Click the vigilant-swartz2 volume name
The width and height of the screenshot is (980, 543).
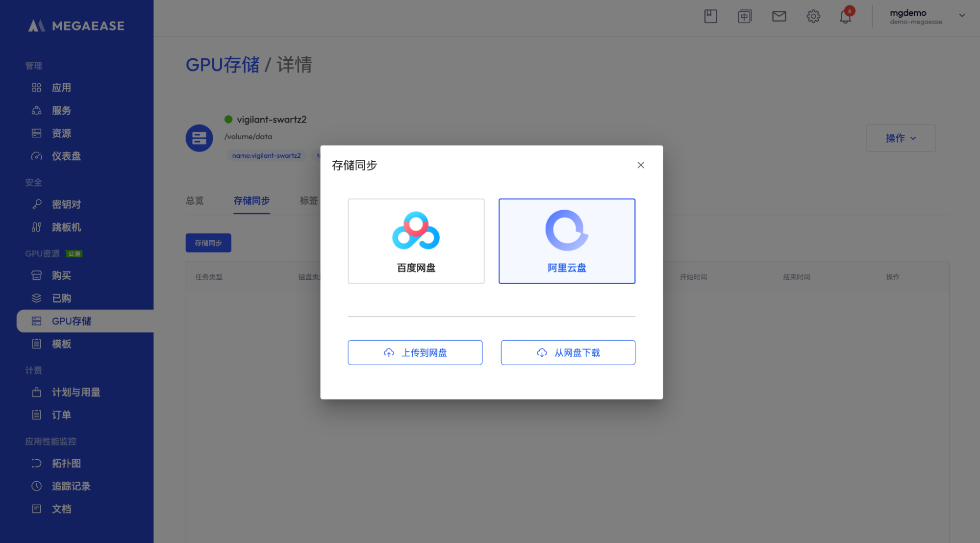tap(272, 120)
